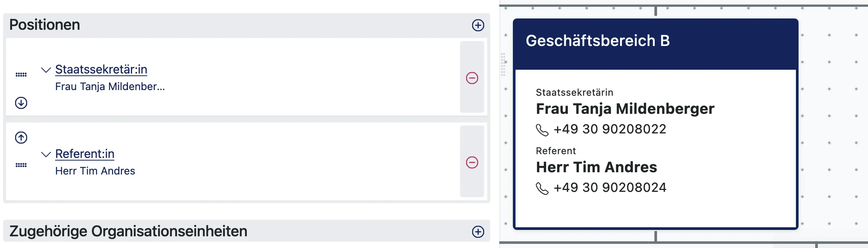Add a Zugehörige Organisationseinheiten entry

478,231
